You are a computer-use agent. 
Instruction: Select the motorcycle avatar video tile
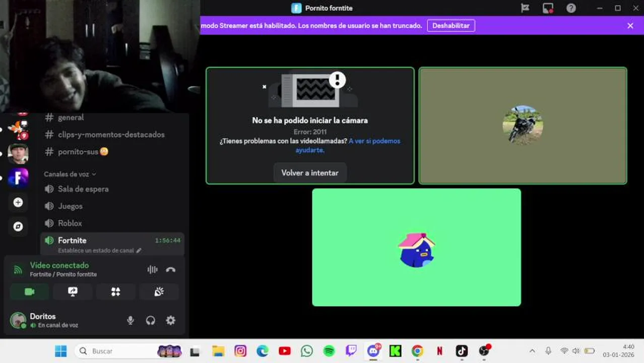pos(523,126)
